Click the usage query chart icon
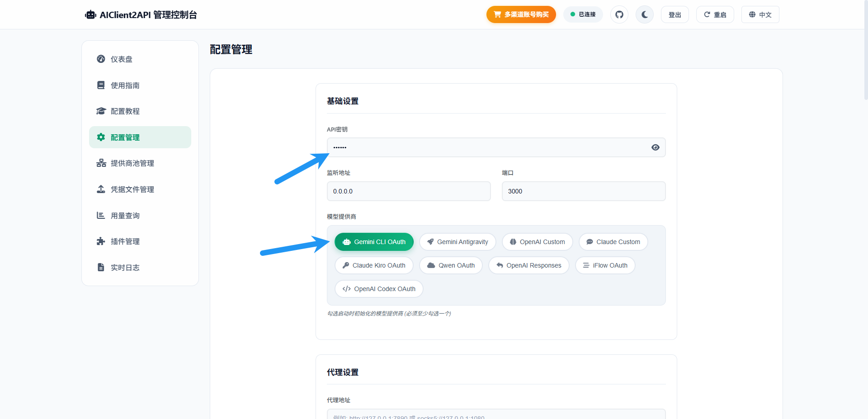The image size is (868, 419). (x=101, y=216)
